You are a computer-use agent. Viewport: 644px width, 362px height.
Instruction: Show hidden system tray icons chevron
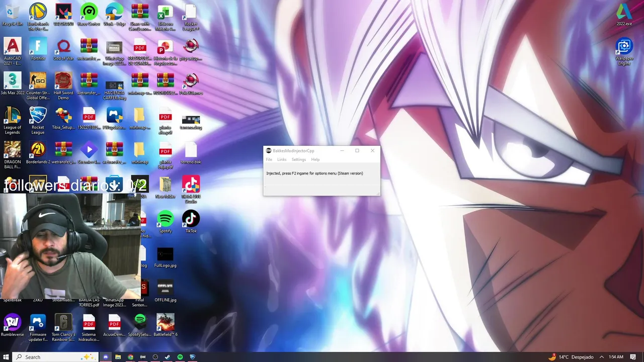[601, 357]
